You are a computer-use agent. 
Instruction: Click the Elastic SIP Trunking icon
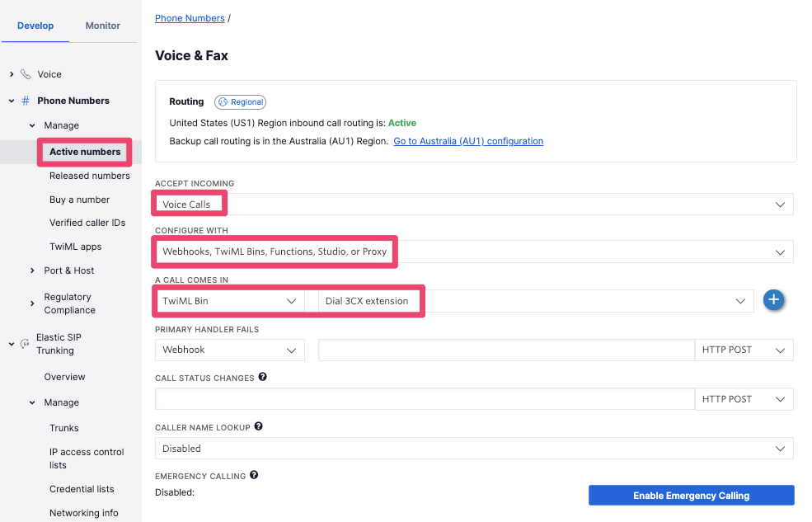[x=25, y=344]
